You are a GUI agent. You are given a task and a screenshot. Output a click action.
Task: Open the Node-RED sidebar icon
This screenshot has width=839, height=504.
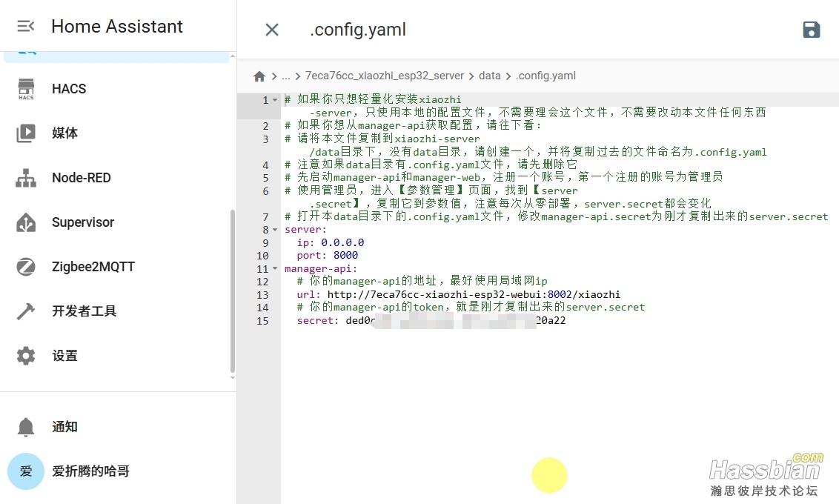(x=26, y=178)
